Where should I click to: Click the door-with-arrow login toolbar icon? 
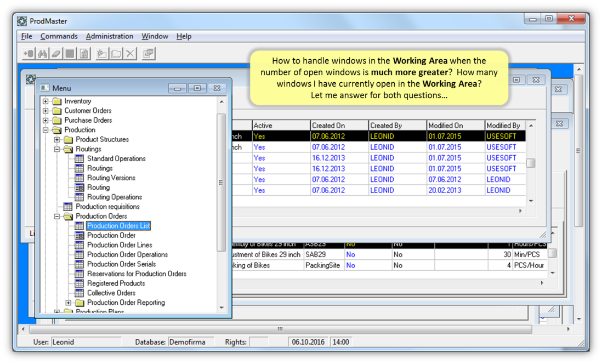click(x=29, y=54)
